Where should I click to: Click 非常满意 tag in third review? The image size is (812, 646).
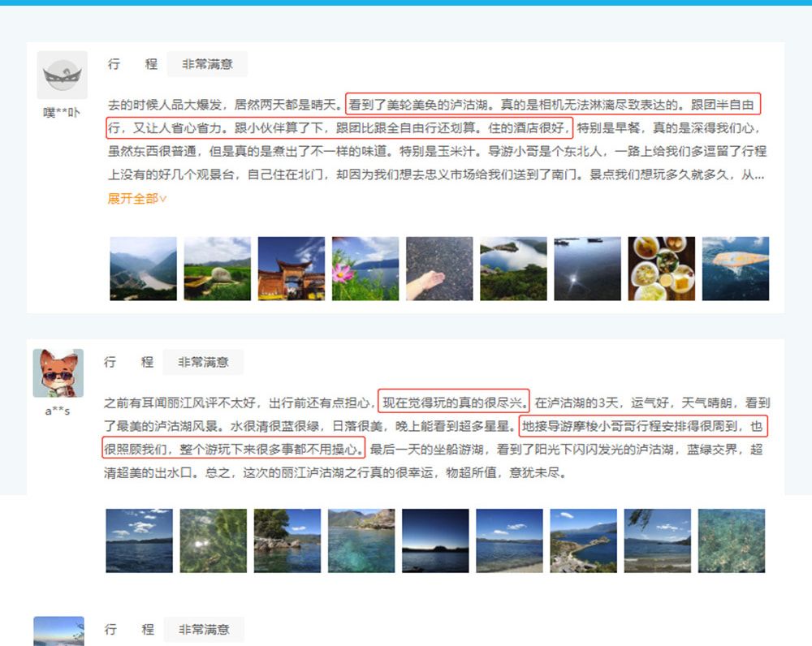204,630
